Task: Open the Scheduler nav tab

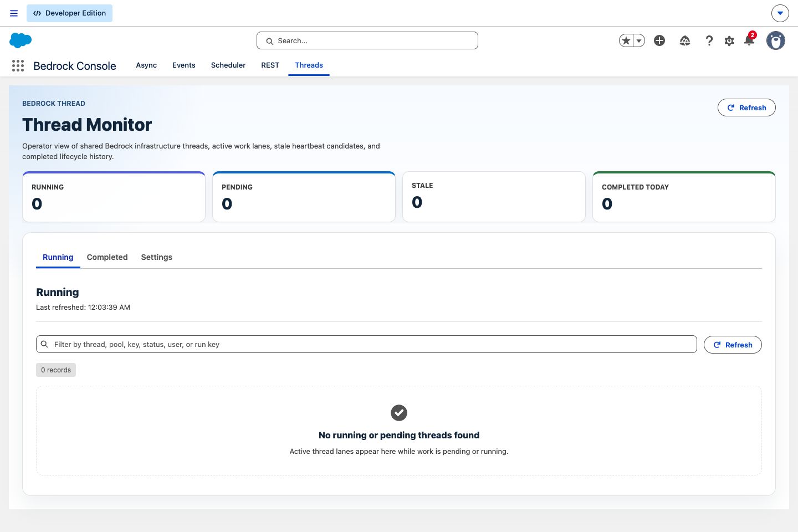Action: pyautogui.click(x=228, y=65)
